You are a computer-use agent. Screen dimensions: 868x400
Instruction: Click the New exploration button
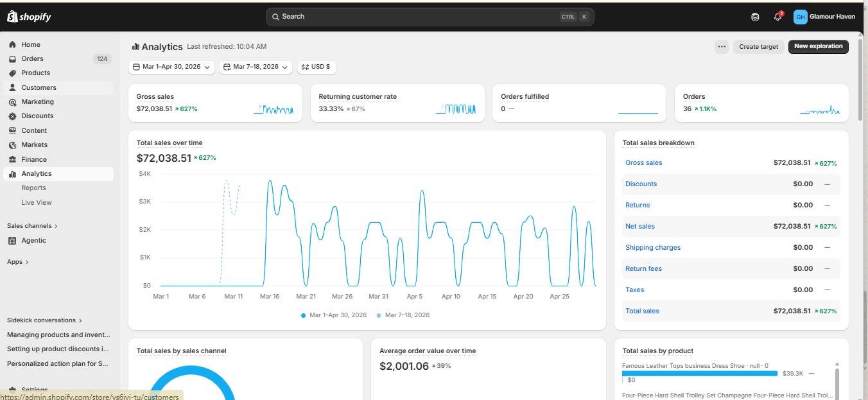pyautogui.click(x=819, y=46)
